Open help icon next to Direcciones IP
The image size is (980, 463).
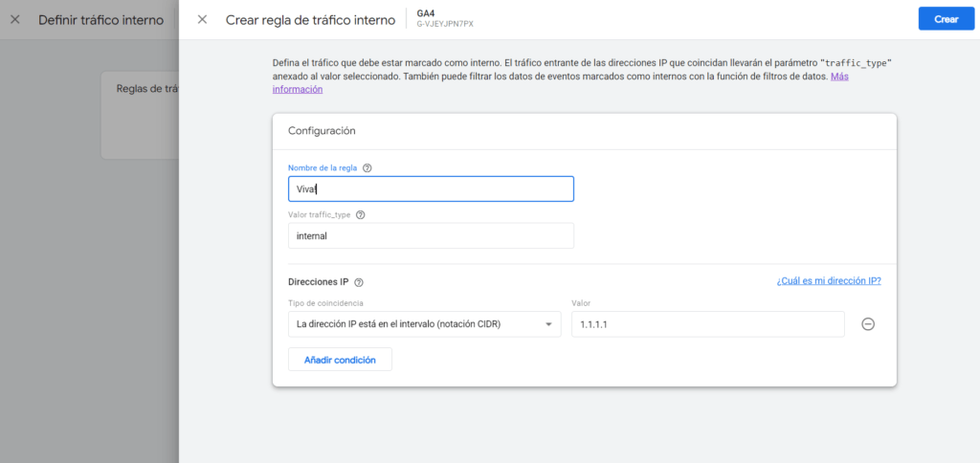[359, 282]
